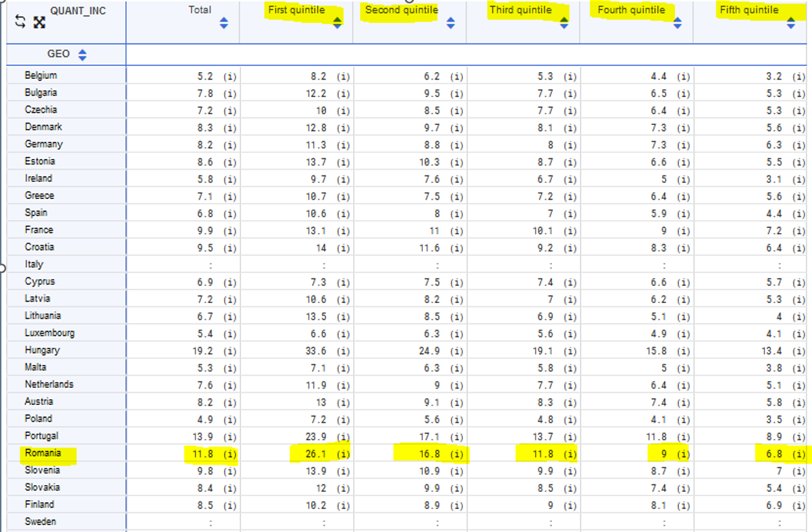Viewport: 812px width, 532px height.
Task: Select the Germany row label
Action: 43,144
